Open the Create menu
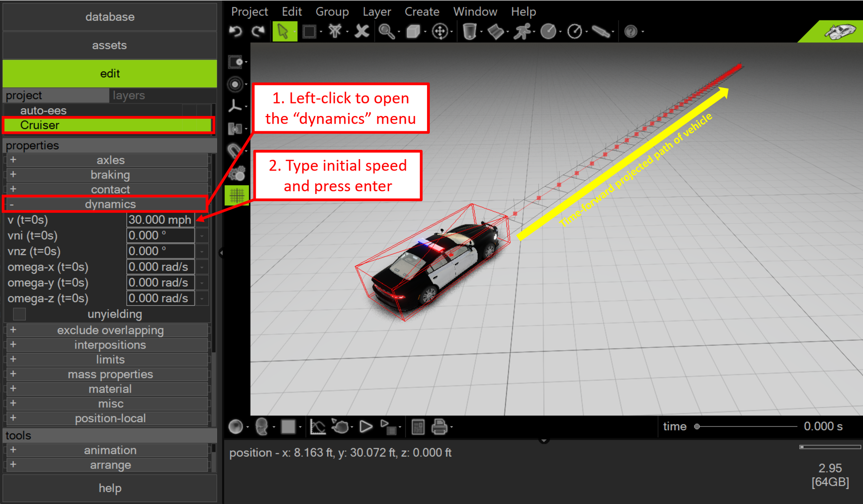This screenshot has height=504, width=863. point(422,12)
